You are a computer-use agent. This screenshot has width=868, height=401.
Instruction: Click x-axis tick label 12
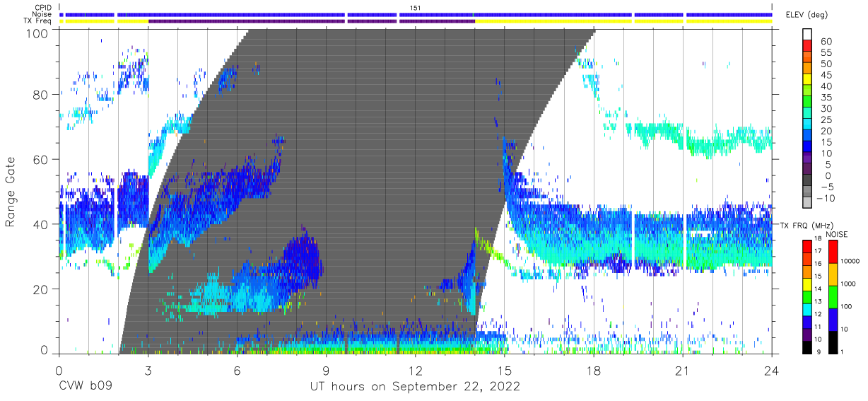click(416, 370)
